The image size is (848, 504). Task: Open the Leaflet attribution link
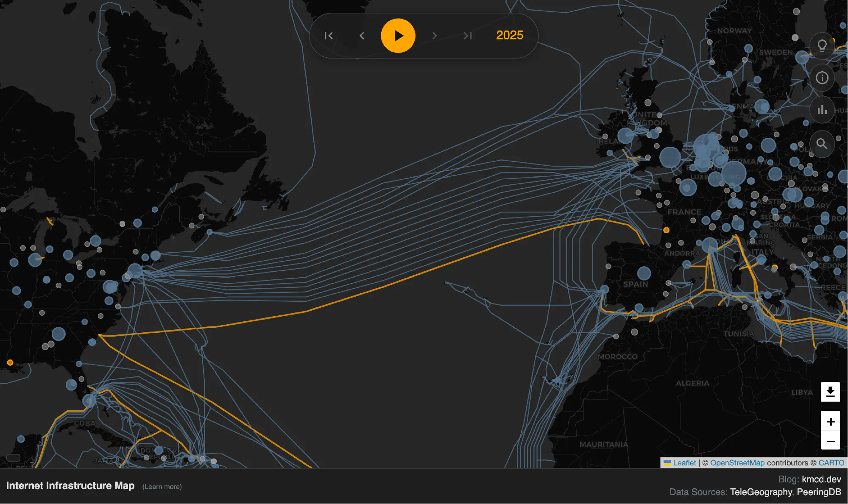[x=684, y=463]
